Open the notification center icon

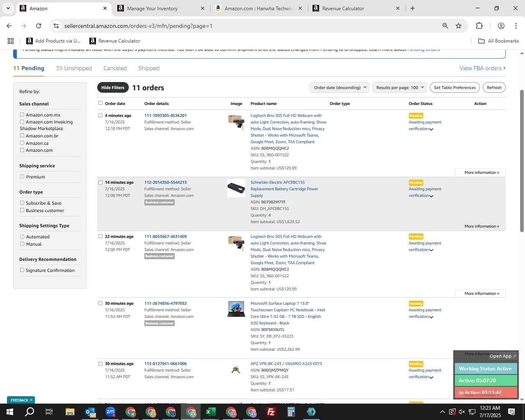click(x=511, y=412)
